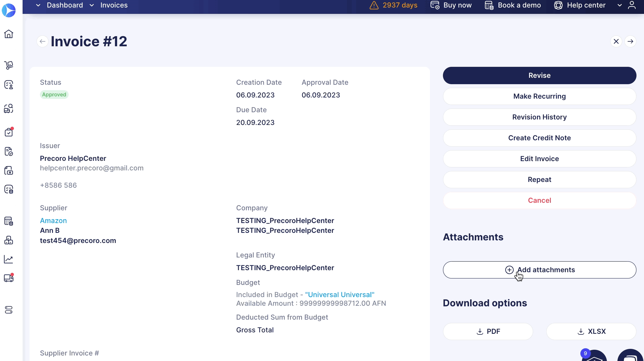Click issuer email helpcenter.precoro@gmail.com

(92, 168)
